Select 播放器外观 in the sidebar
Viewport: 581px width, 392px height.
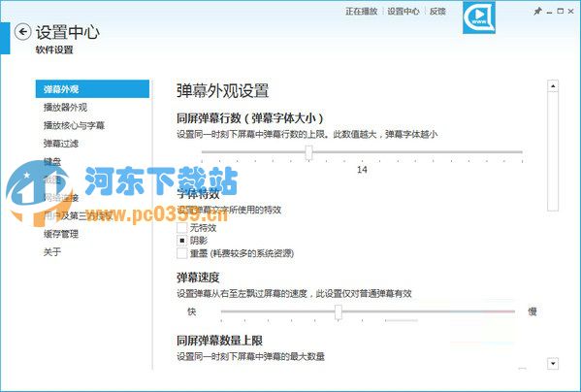click(65, 108)
